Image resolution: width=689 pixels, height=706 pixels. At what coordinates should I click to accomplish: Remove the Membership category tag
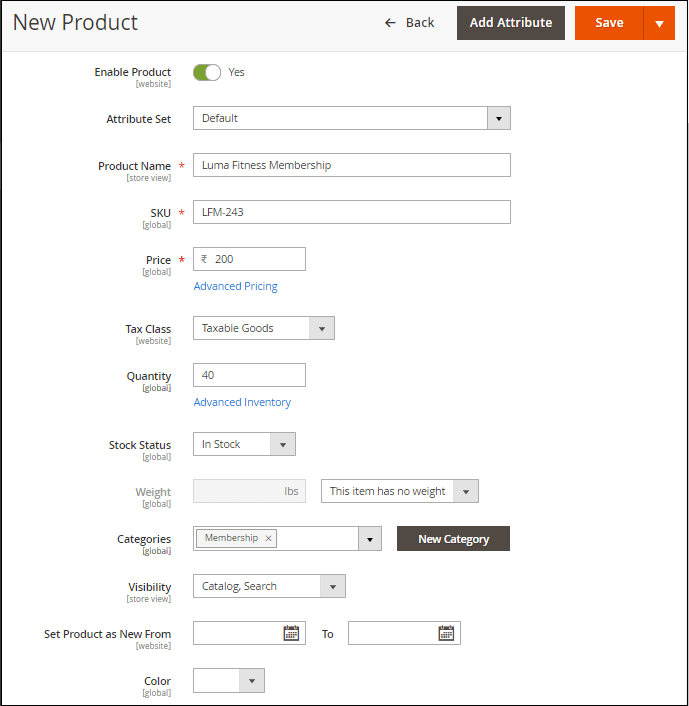[268, 539]
